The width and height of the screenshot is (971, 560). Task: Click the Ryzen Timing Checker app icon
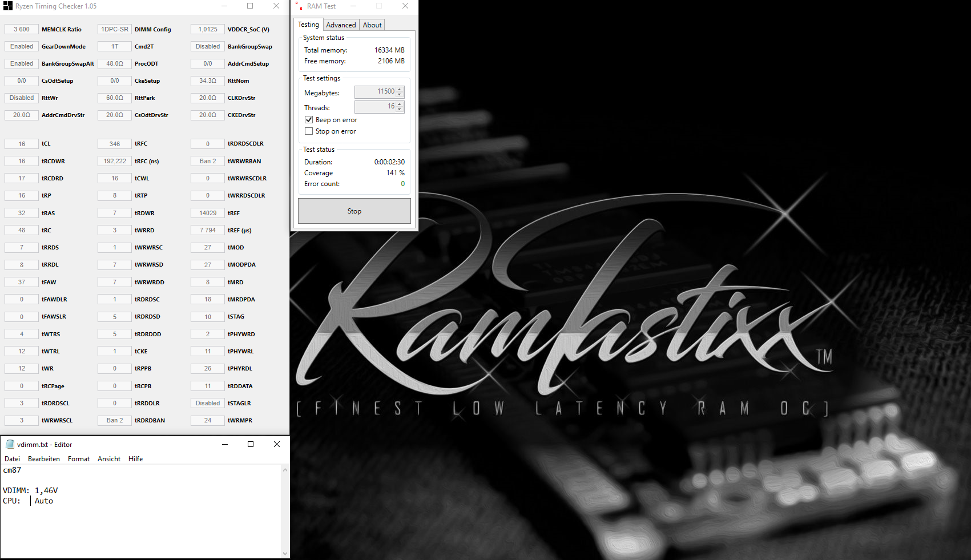[x=7, y=6]
